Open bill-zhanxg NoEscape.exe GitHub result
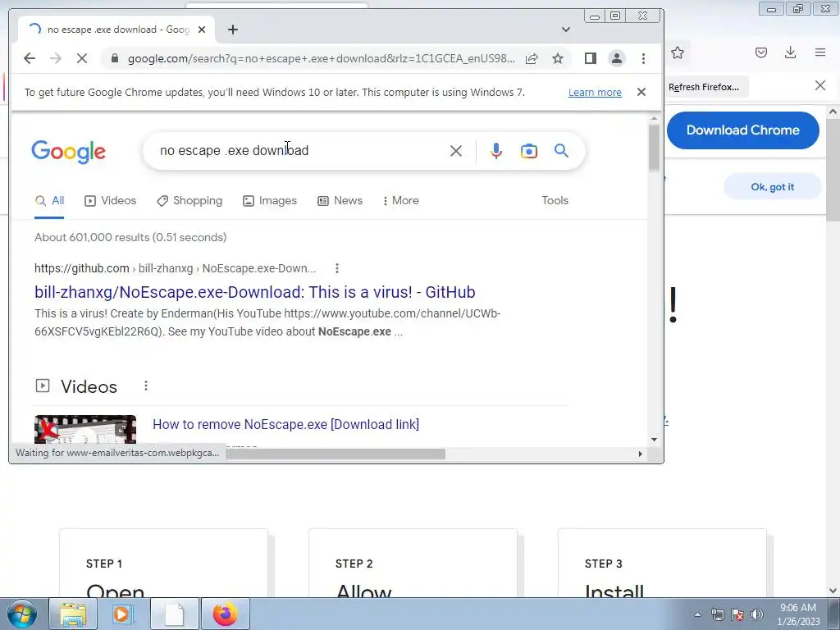Image resolution: width=840 pixels, height=630 pixels. [254, 292]
